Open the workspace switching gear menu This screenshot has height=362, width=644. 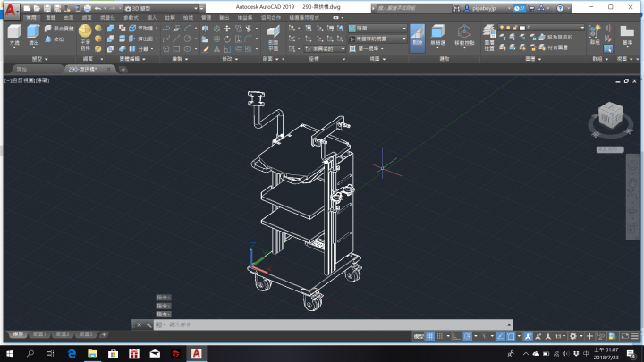(x=575, y=336)
